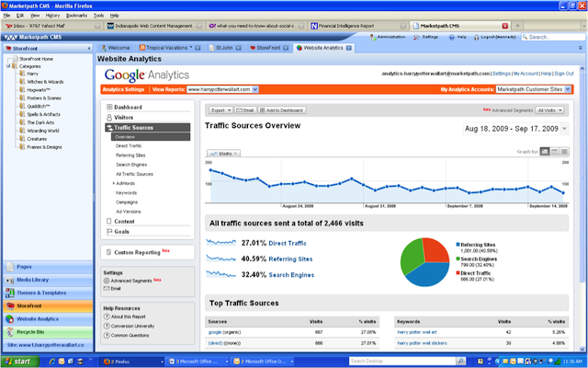Focus the CMS Search field

[x=553, y=37]
